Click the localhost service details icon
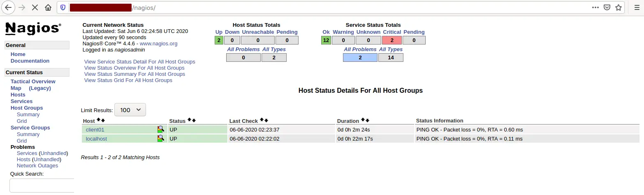644x195 pixels. point(160,139)
